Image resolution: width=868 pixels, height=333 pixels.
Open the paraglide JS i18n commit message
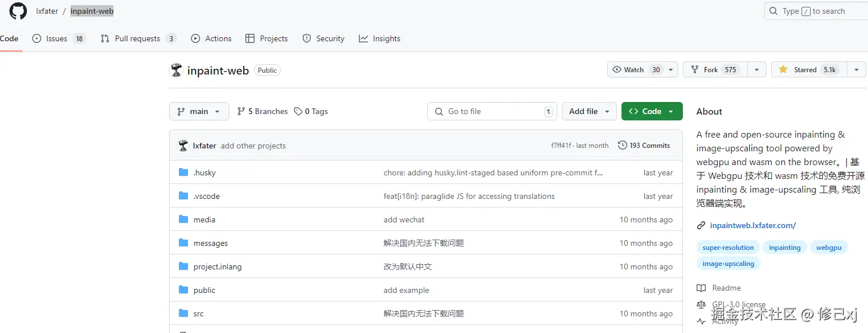tap(469, 196)
